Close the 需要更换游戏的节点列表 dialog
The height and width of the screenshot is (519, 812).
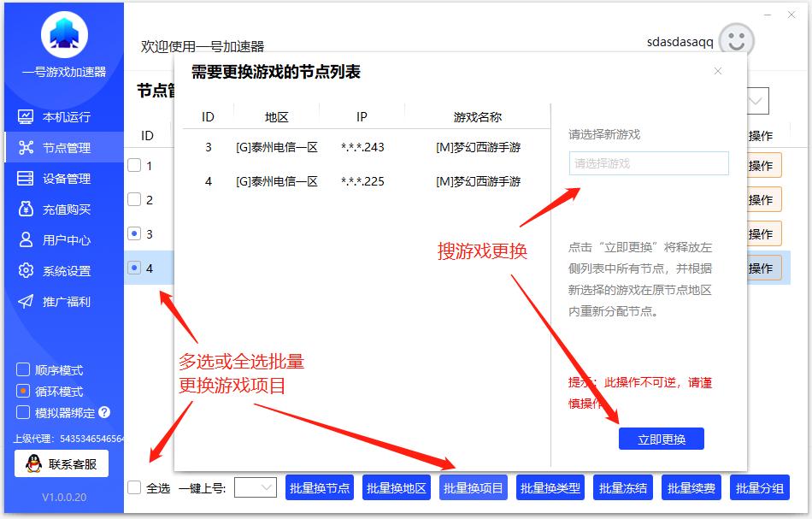[x=718, y=71]
